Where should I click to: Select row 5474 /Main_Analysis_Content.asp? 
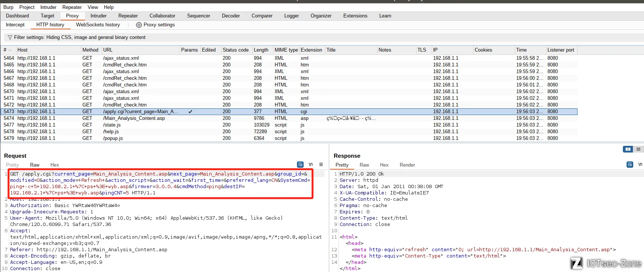pyautogui.click(x=290, y=118)
